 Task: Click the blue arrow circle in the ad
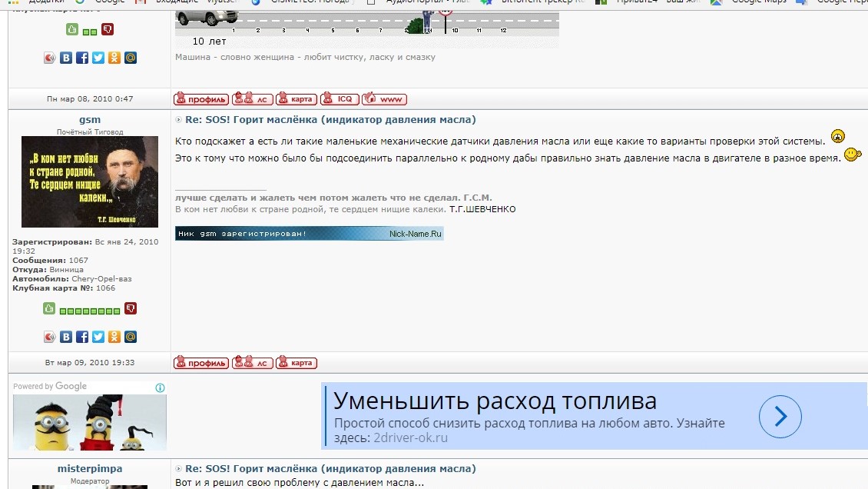(x=780, y=417)
